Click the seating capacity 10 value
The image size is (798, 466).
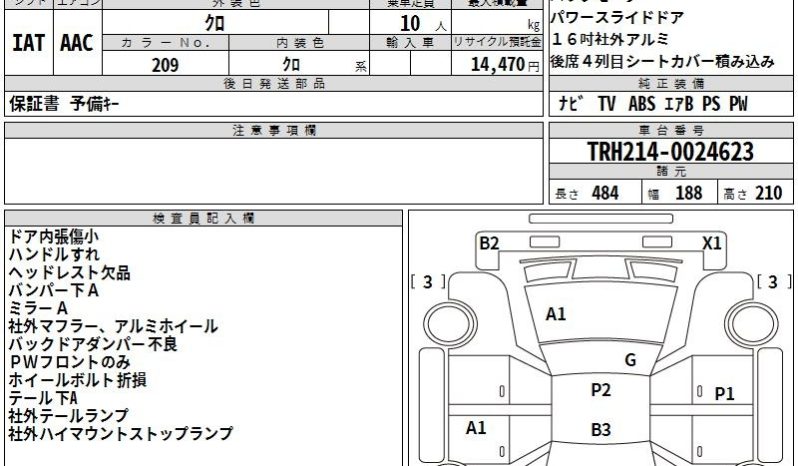(410, 23)
